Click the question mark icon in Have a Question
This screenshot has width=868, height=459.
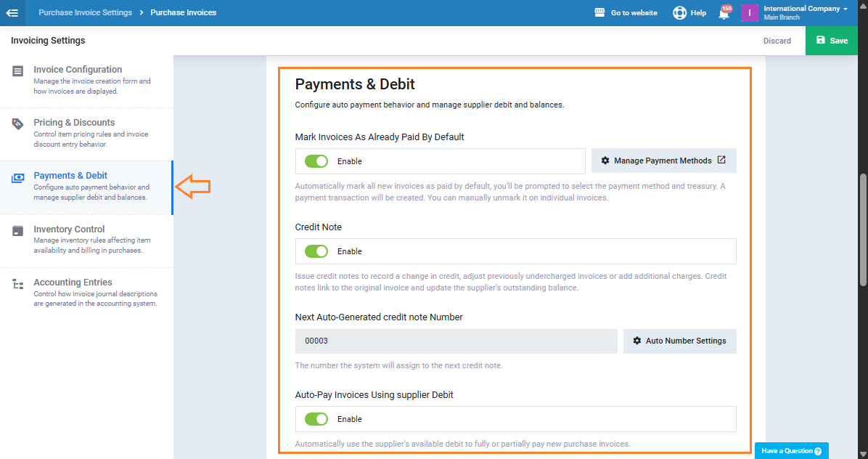pos(818,451)
